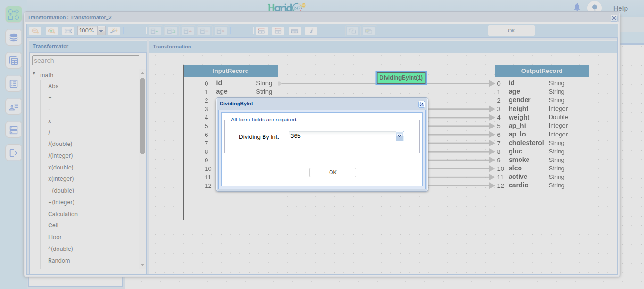
Task: Open the Dividing By Int dropdown arrow
Action: point(399,136)
